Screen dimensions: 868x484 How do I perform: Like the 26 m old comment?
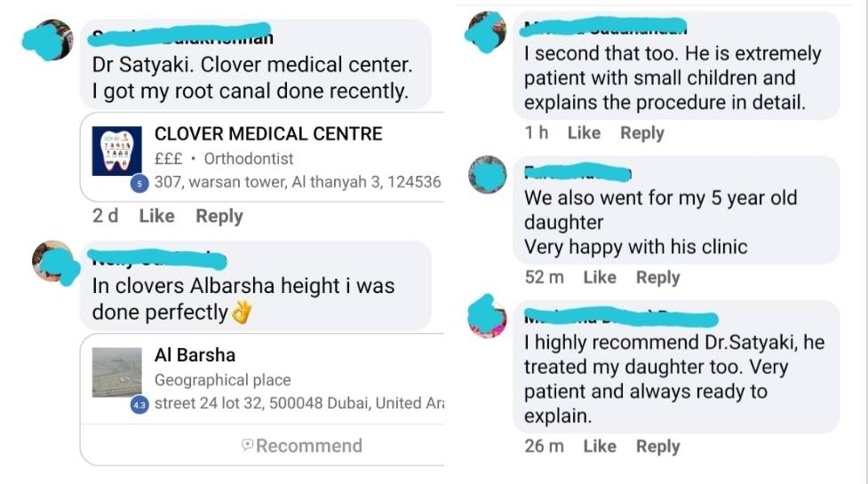(x=600, y=446)
